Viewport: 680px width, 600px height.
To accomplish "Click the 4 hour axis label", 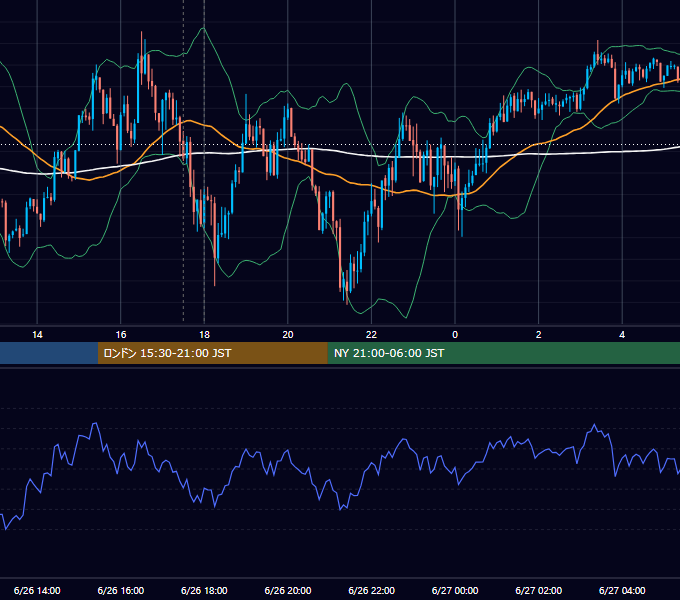I will (622, 335).
